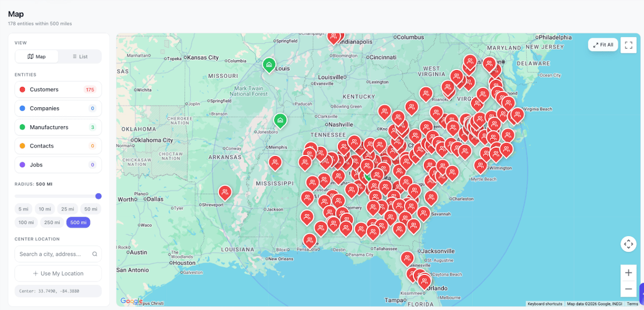644x310 pixels.
Task: Toggle the Manufacturers entity row
Action: tap(58, 127)
